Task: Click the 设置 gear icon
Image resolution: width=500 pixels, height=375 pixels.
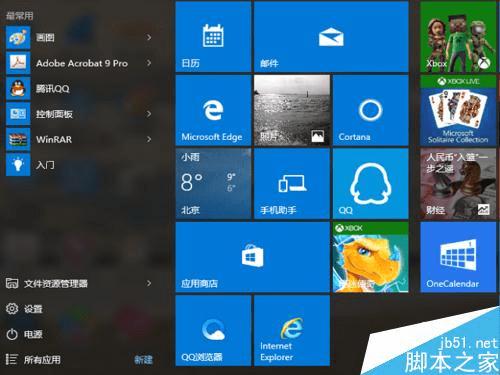Action: pos(12,309)
